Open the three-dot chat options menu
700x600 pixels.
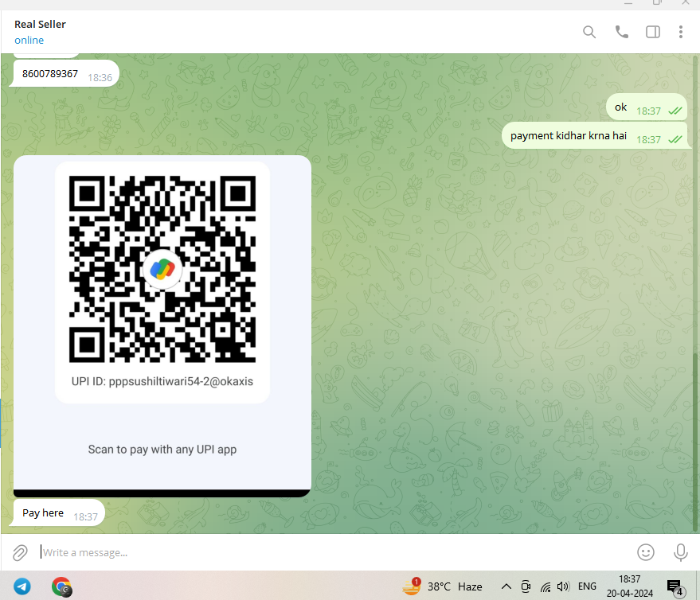(x=680, y=32)
